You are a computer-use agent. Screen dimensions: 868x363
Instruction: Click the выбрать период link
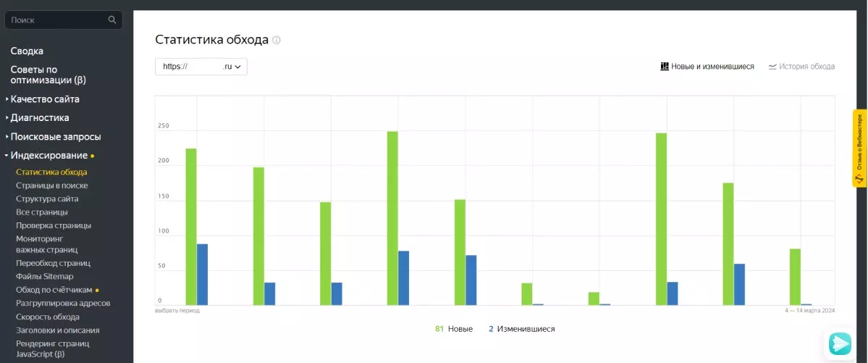(x=177, y=311)
